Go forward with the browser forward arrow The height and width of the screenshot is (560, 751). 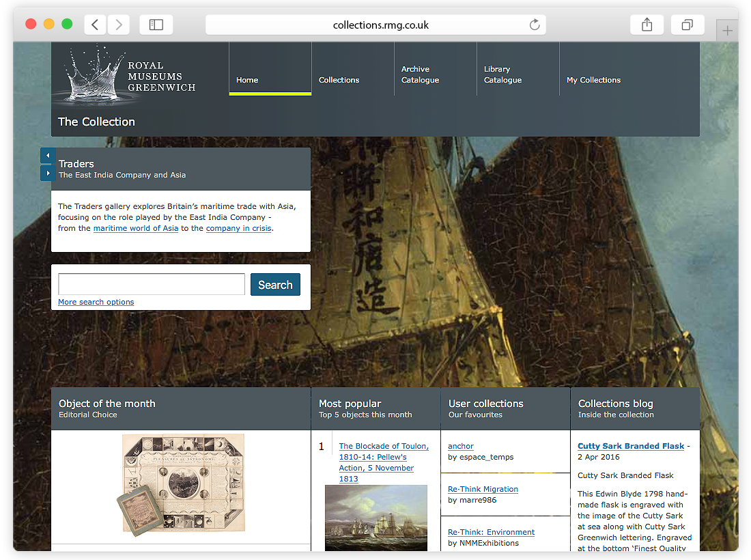click(119, 25)
